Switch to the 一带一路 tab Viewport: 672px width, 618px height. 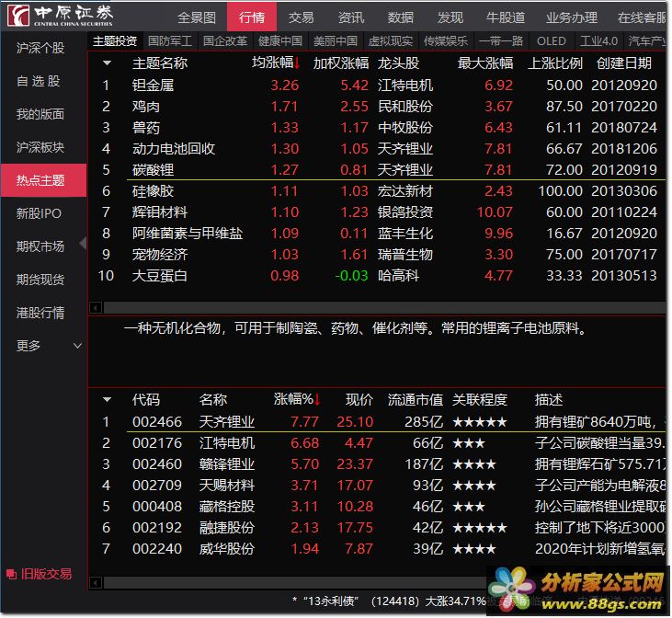(501, 41)
